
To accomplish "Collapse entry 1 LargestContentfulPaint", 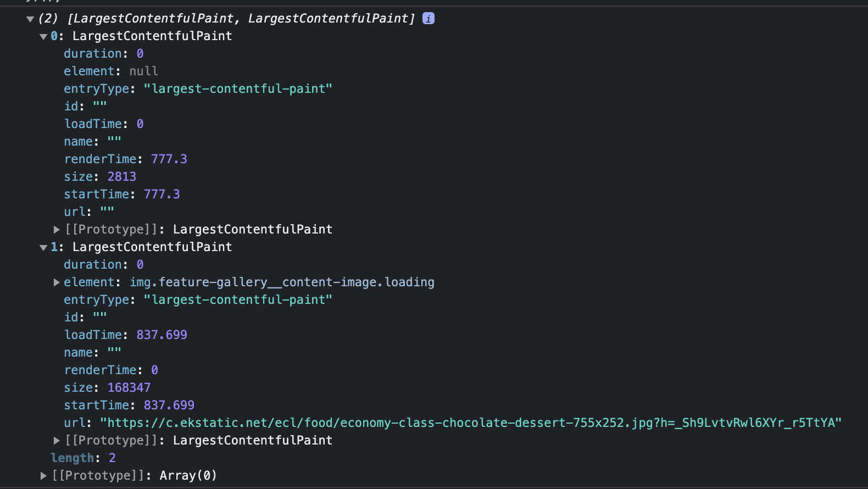I will (x=43, y=248).
